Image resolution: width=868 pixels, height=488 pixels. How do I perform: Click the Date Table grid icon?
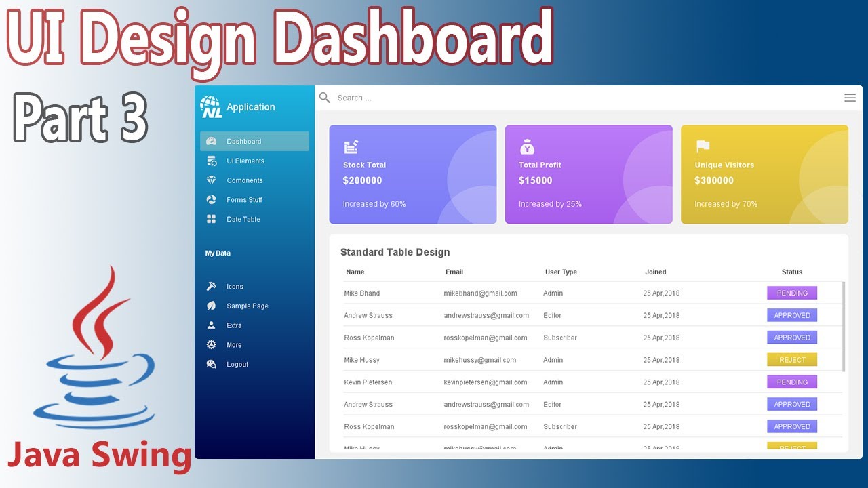pyautogui.click(x=211, y=219)
